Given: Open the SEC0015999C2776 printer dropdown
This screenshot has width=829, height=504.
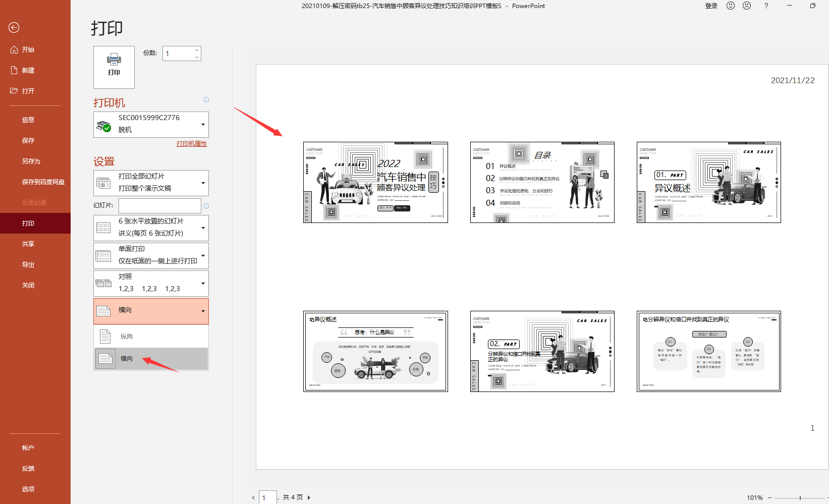Looking at the screenshot, I should pos(151,124).
